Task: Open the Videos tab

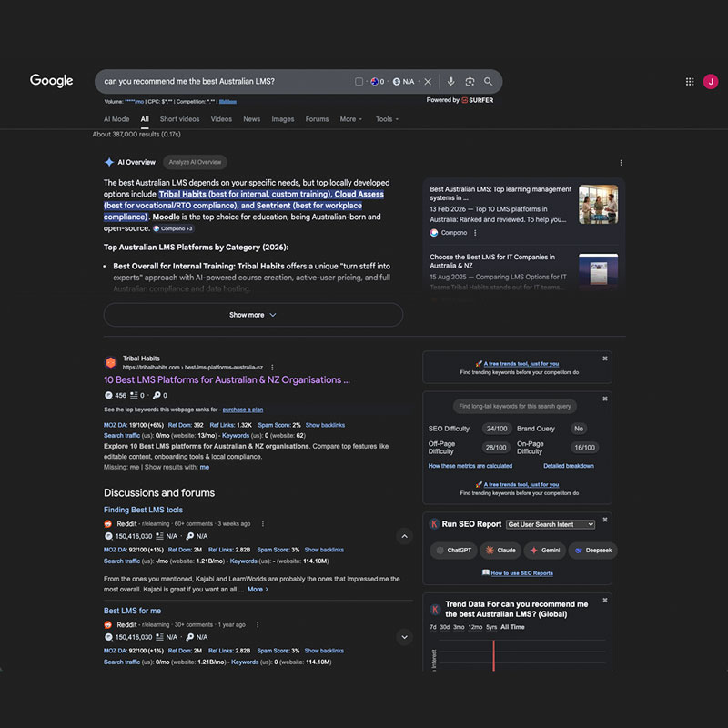Action: click(x=221, y=119)
